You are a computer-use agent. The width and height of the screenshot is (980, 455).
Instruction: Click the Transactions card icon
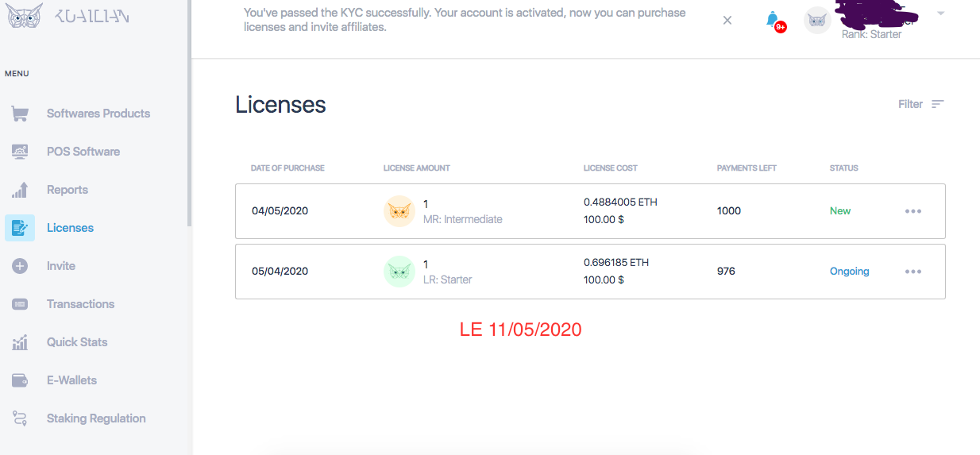click(20, 304)
